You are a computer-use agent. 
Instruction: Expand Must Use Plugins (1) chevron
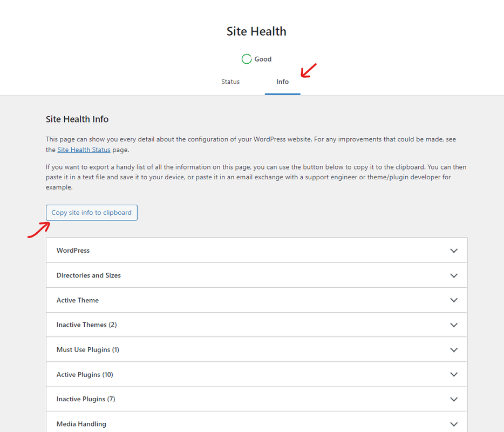(x=454, y=350)
